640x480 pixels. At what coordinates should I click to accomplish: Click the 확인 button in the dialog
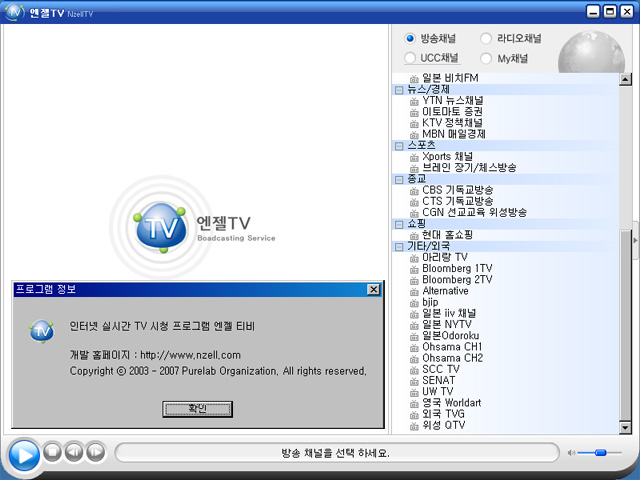coord(198,409)
